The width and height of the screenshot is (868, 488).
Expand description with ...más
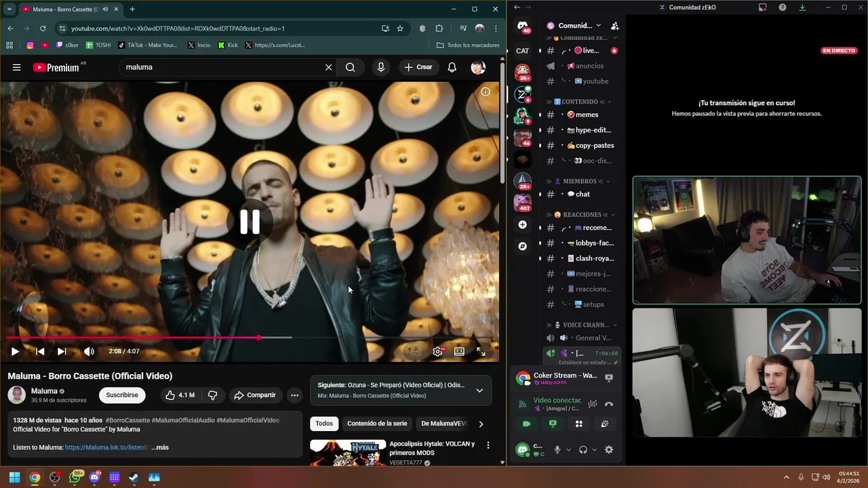[x=160, y=447]
